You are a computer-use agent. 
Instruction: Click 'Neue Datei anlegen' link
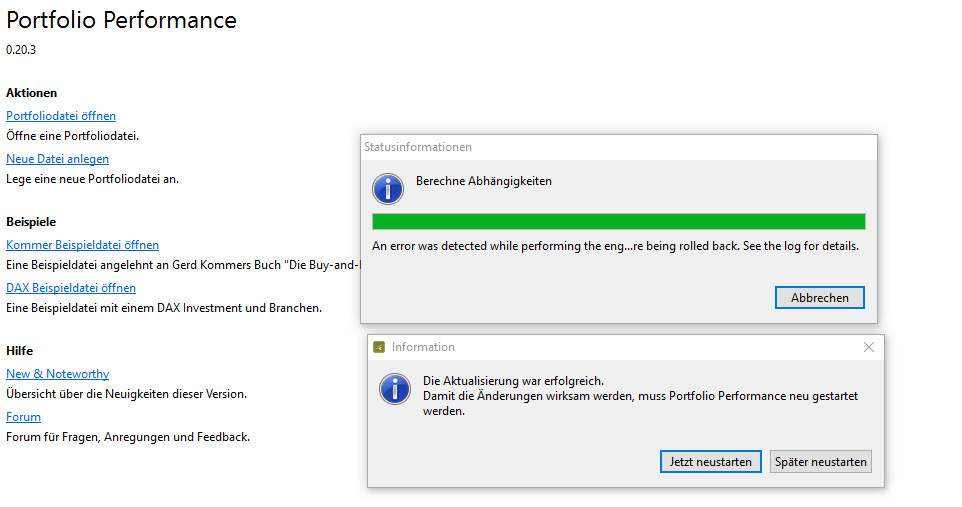(58, 158)
